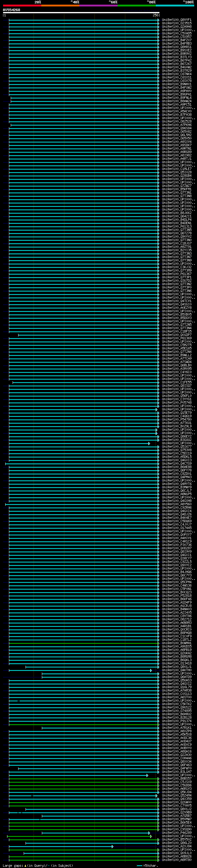Click the purple ~60% identity legend segment

click(x=99, y=6)
